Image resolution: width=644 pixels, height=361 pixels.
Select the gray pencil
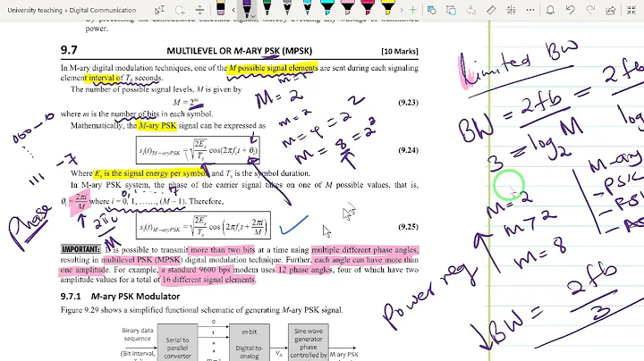pyautogui.click(x=287, y=8)
